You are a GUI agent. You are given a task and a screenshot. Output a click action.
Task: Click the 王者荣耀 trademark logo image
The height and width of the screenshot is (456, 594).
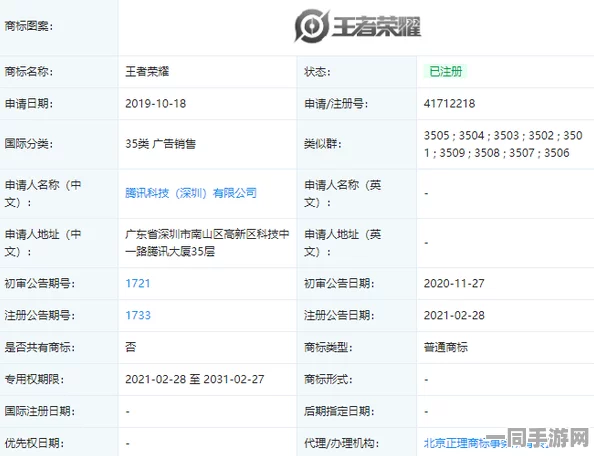click(x=357, y=26)
